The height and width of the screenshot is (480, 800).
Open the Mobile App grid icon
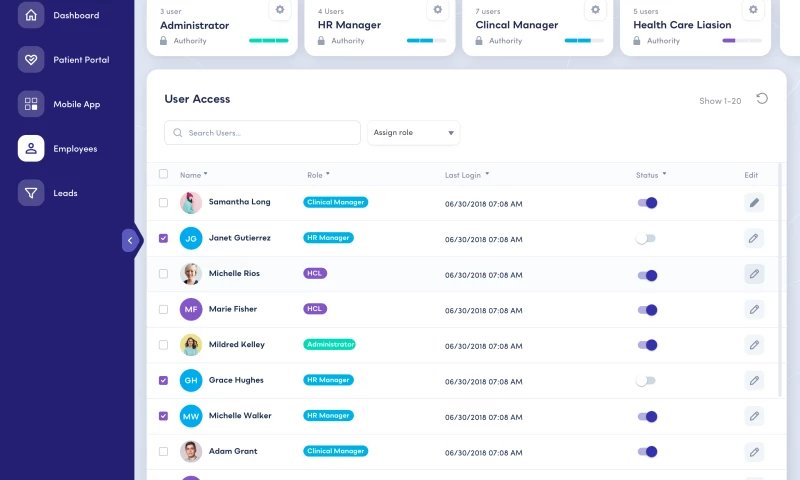[x=31, y=104]
